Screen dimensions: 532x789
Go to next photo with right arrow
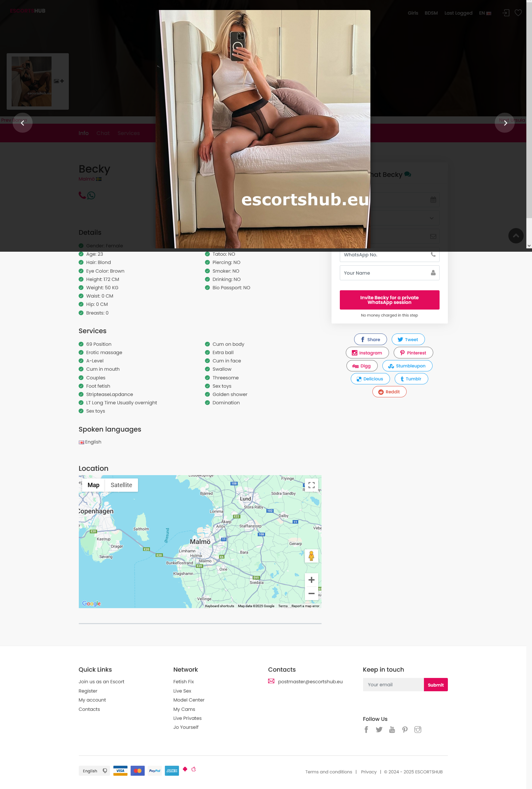[x=504, y=123]
